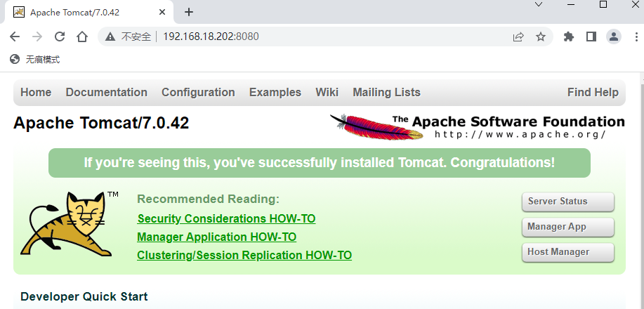Screen dimensions: 644x309
Task: Go to Examples in navigation bar
Action: click(275, 92)
